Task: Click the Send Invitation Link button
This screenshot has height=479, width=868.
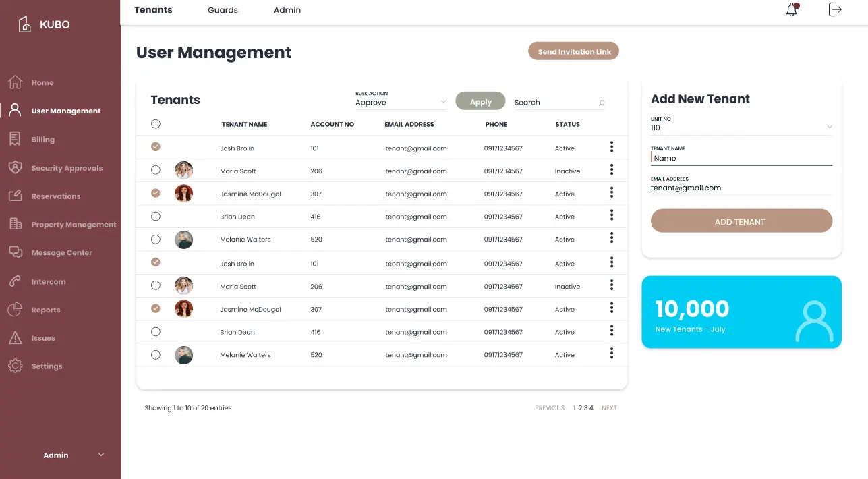Action: click(x=574, y=51)
